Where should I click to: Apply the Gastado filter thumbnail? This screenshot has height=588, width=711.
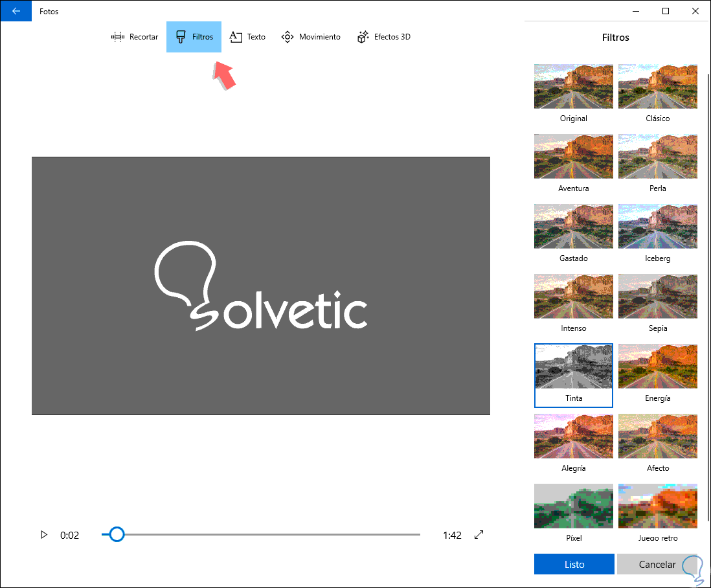574,226
